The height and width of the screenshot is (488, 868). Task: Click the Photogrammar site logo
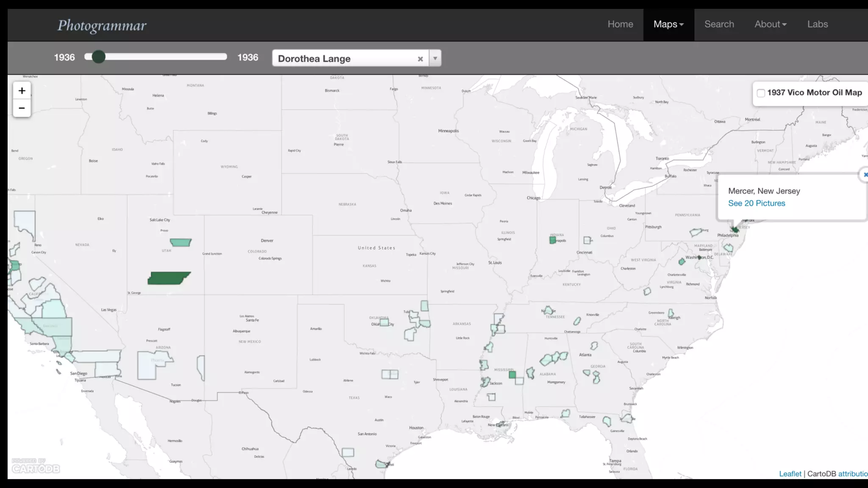point(102,25)
